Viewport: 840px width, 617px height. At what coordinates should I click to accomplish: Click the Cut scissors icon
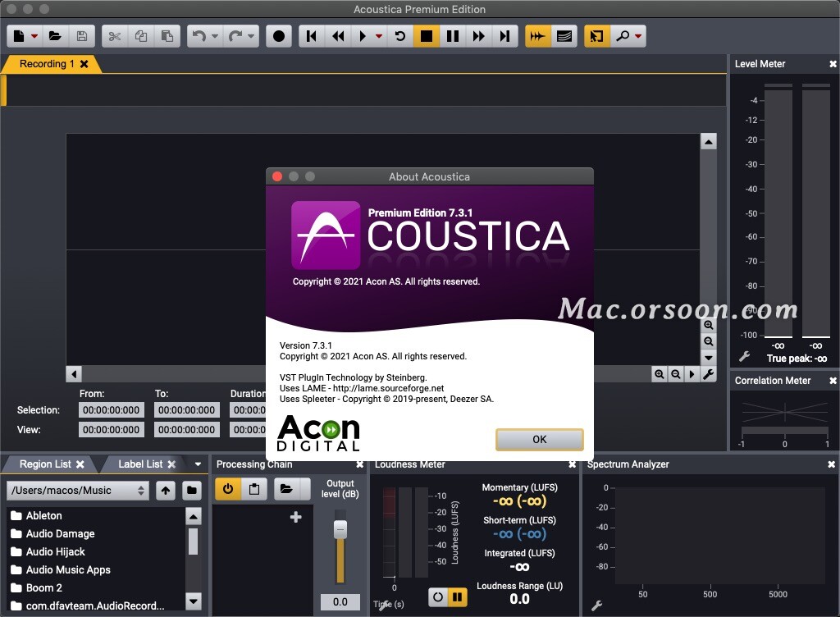(115, 36)
